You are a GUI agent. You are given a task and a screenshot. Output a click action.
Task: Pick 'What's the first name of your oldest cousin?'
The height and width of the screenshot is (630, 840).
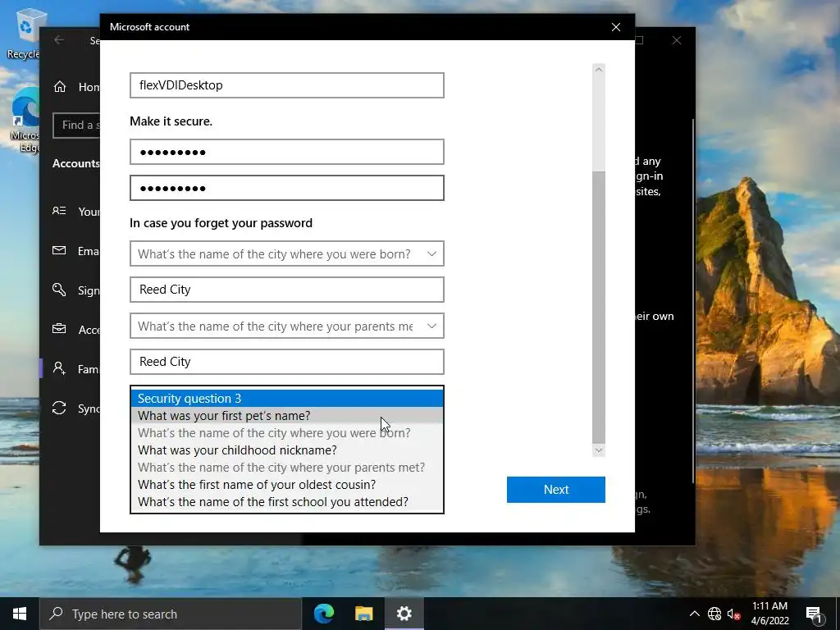(286, 484)
